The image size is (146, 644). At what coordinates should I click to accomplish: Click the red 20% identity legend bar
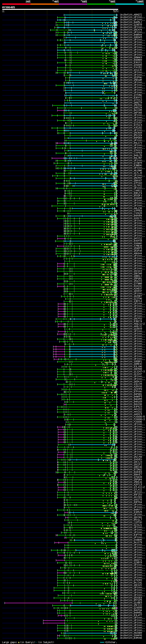click(x=16, y=4)
